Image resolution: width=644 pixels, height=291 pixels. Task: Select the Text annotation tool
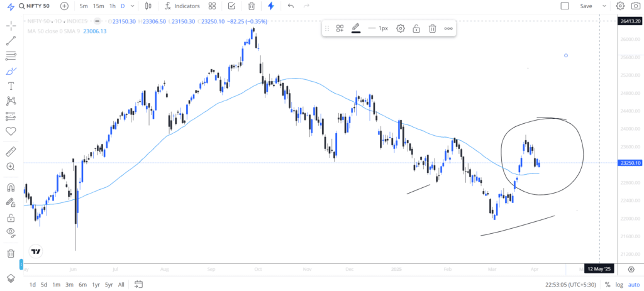point(11,85)
